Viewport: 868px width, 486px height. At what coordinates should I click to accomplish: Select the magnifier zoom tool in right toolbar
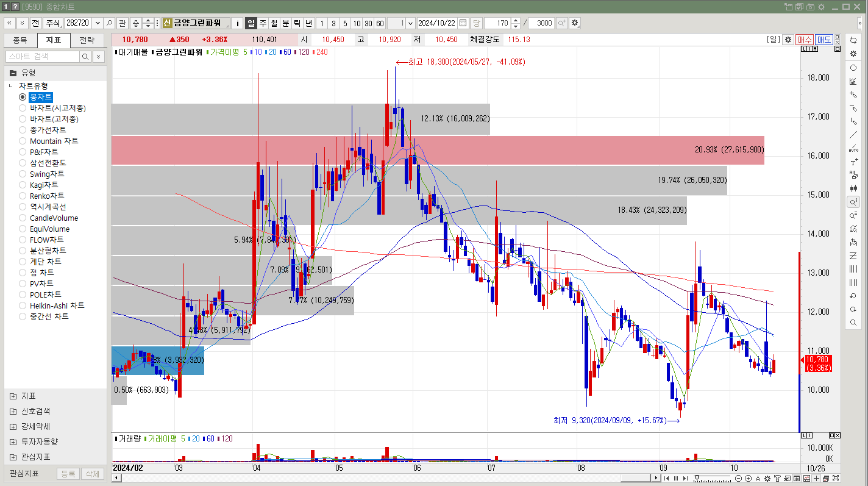point(853,323)
